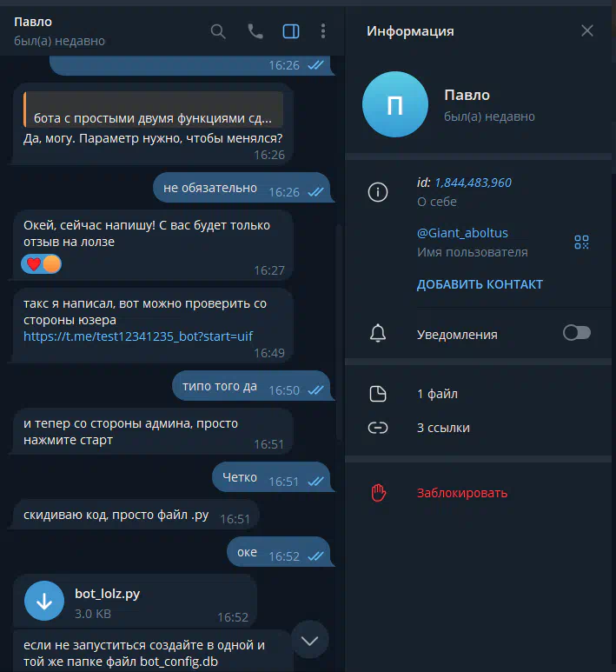The height and width of the screenshot is (672, 616).
Task: Jump to the quoted reply message
Action: click(x=153, y=110)
